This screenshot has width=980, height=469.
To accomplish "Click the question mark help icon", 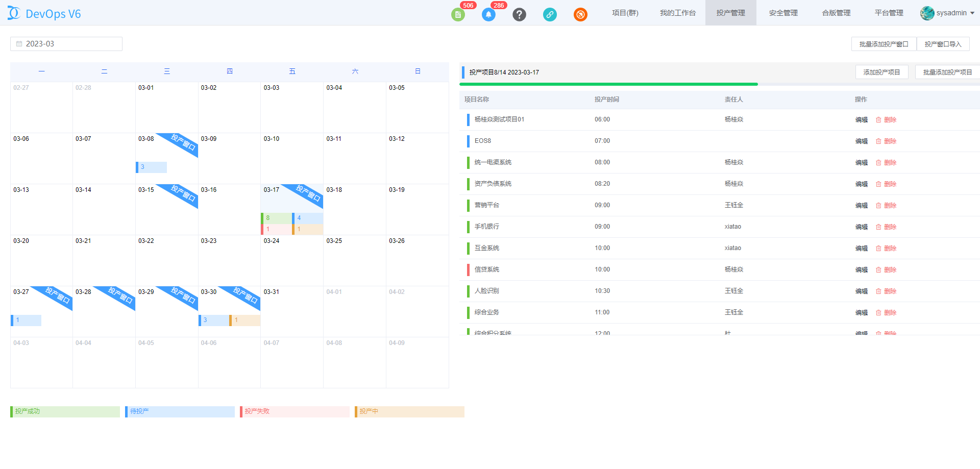I will (x=519, y=14).
